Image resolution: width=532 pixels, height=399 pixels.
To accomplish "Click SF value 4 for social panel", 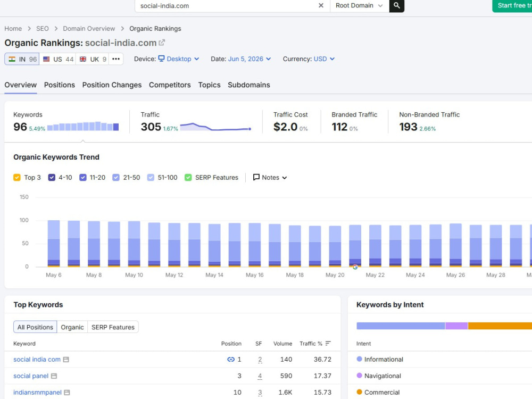I will [x=260, y=376].
